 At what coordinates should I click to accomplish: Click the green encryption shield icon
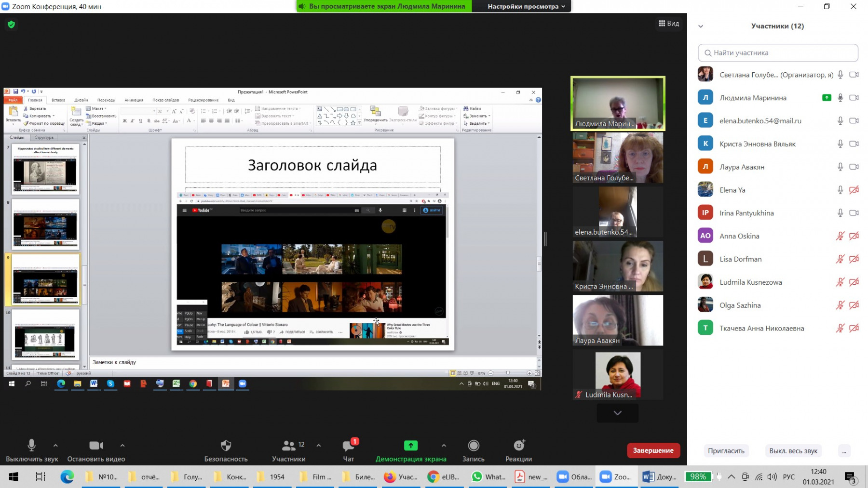(12, 24)
